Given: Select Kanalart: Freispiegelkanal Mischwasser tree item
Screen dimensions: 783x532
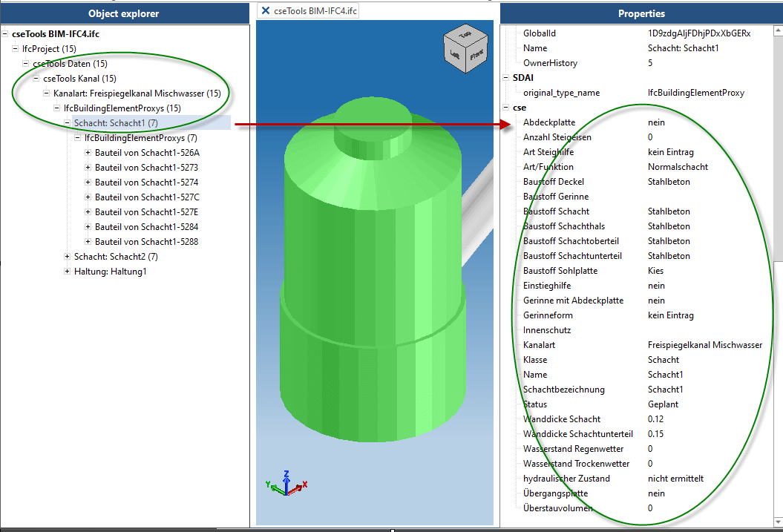Looking at the screenshot, I should (x=137, y=93).
